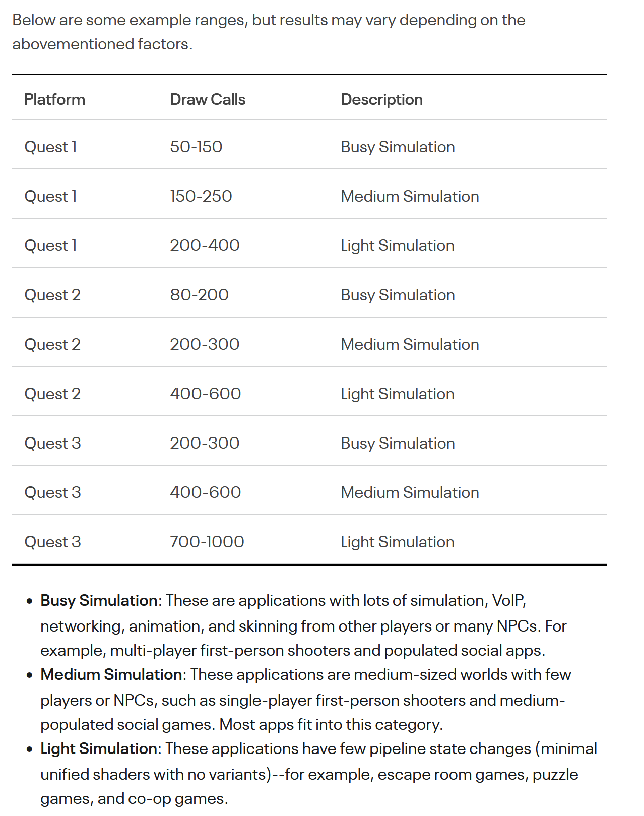Click Quest 2 in the 80-200 row
Screen dimensions: 644x816
coord(52,295)
